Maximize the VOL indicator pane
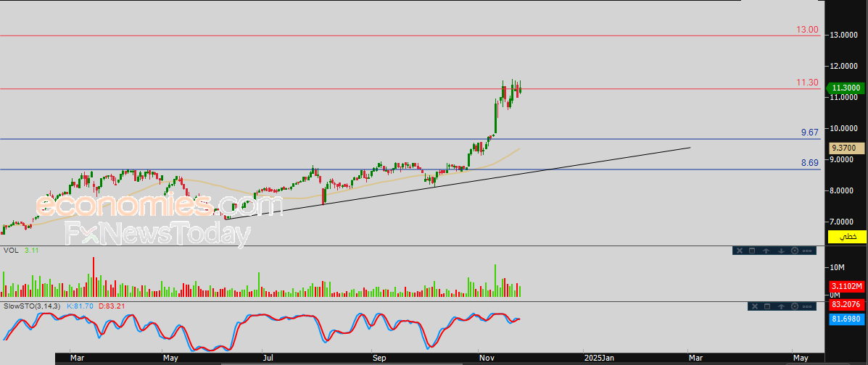 752,251
